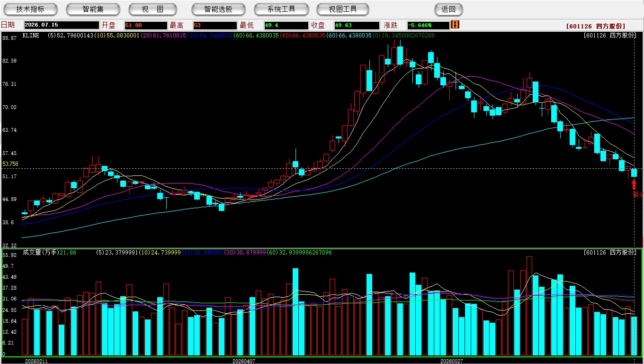Image resolution: width=644 pixels, height=364 pixels.
Task: Click the 收盘 value 49.63
Action: tap(357, 25)
